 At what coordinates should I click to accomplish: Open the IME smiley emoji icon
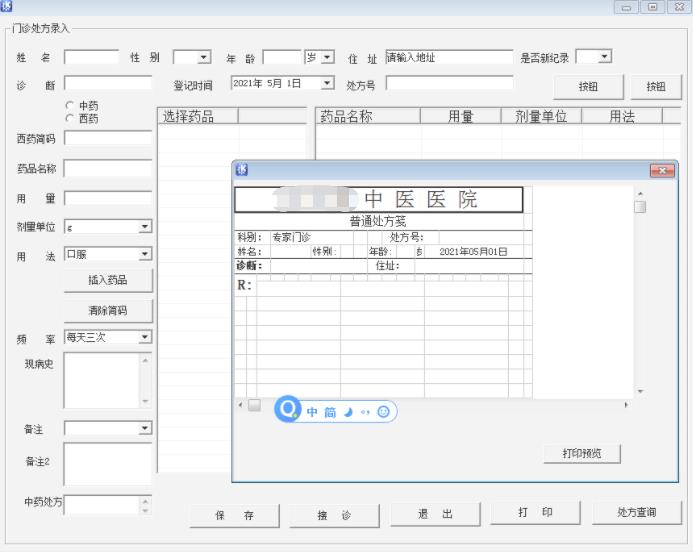tap(383, 412)
